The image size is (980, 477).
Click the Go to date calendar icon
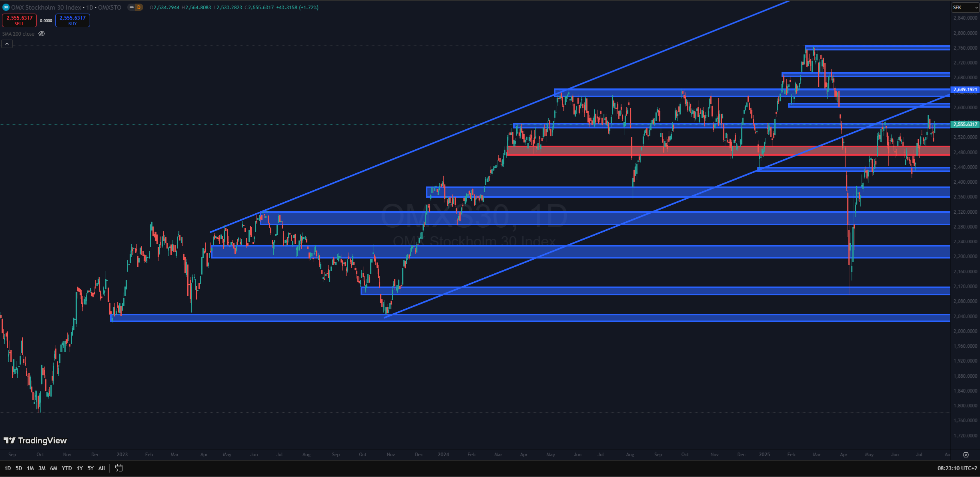pos(118,468)
